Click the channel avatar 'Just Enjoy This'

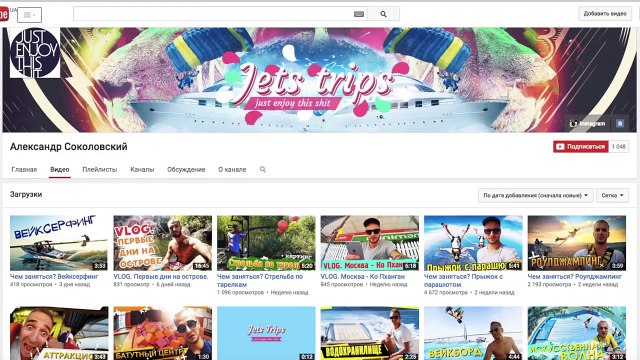[x=35, y=53]
